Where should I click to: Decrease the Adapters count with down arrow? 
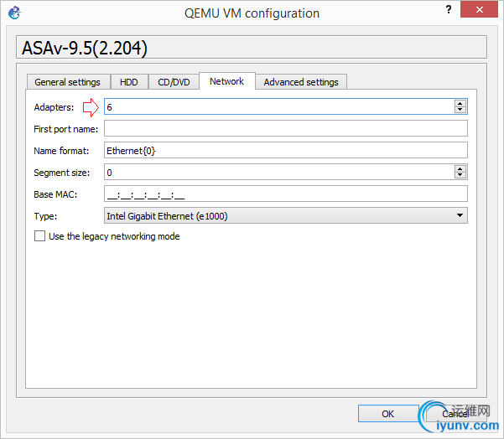(460, 110)
